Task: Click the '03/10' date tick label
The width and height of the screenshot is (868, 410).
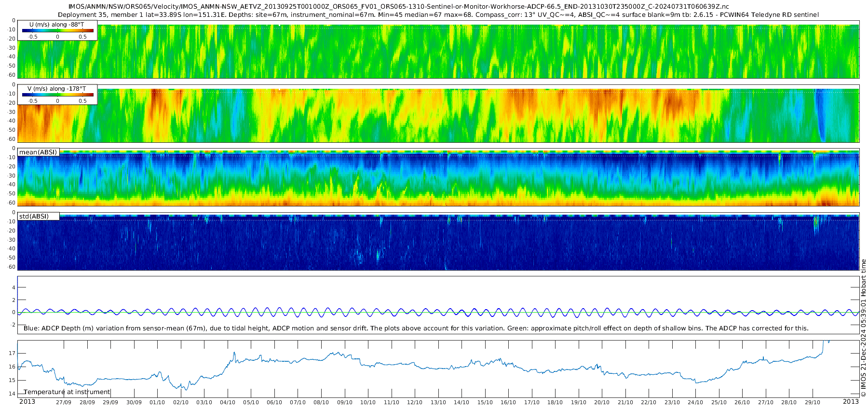Action: pos(204,402)
